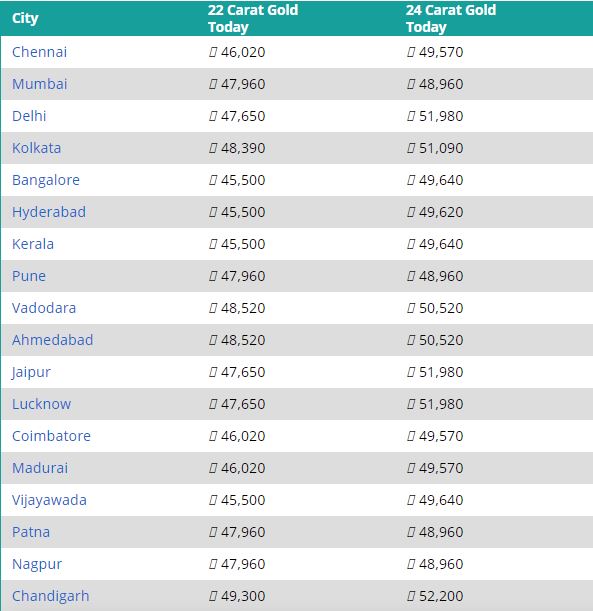Screen dimensions: 593x611
Task: Click the Hyderabad city link
Action: 49,212
